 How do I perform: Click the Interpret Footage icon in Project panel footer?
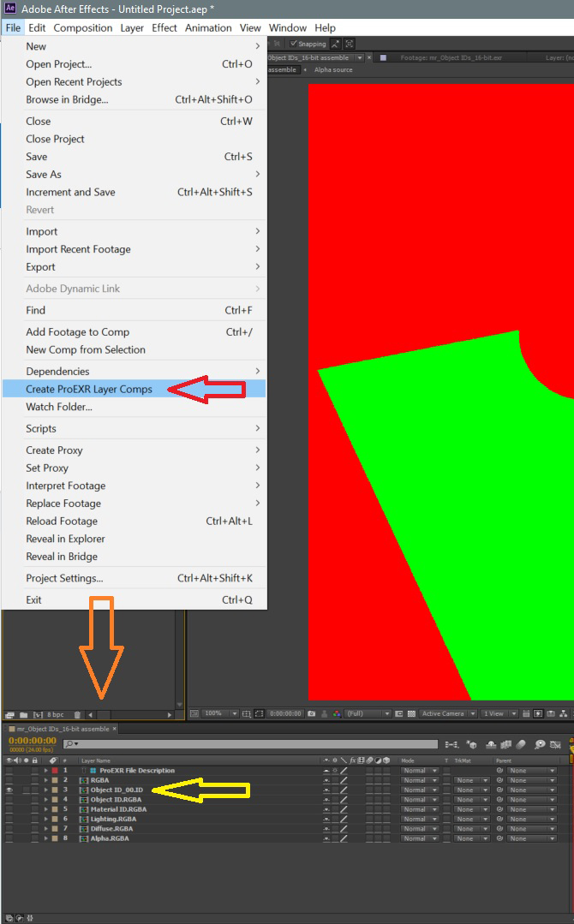pos(10,715)
